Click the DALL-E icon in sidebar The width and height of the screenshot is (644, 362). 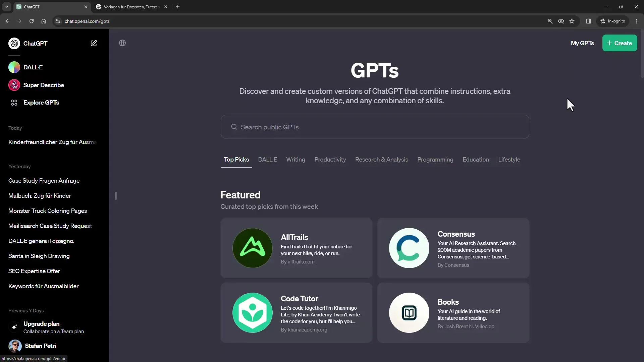[14, 67]
